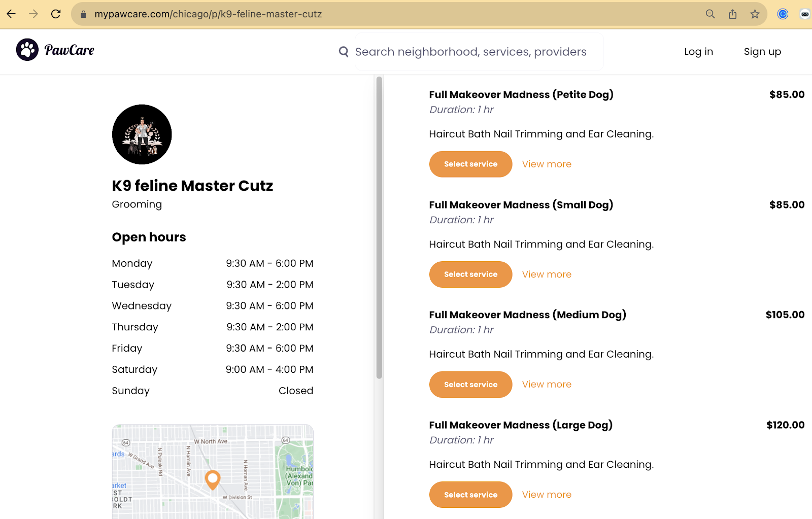Viewport: 812px width, 519px height.
Task: Expand View more for Small Dog makeover
Action: pyautogui.click(x=547, y=274)
